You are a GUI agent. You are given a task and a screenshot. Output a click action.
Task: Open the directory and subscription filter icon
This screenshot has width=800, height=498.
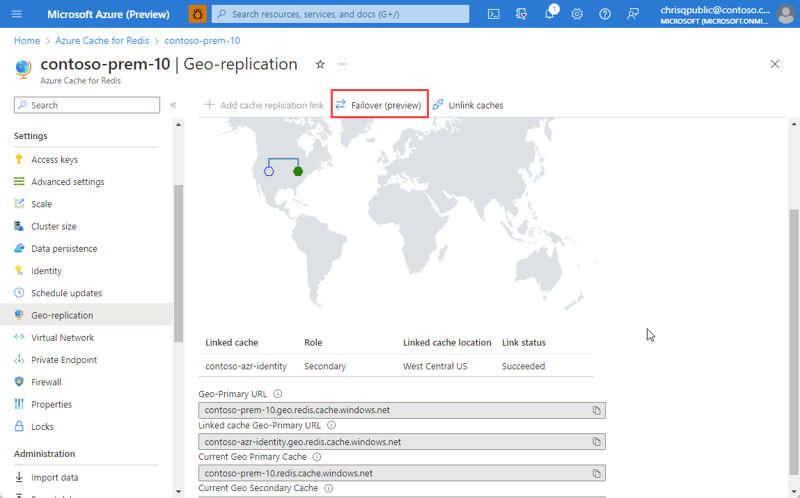[x=521, y=14]
